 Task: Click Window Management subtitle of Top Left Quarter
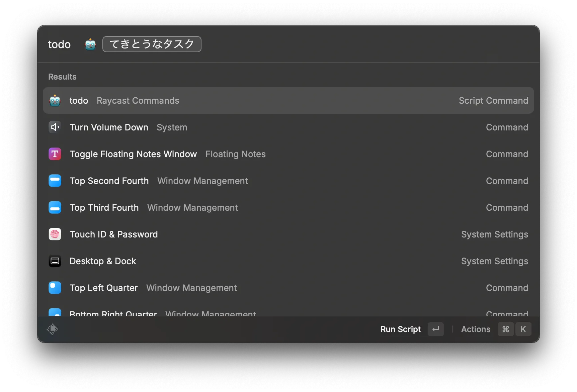pyautogui.click(x=191, y=288)
